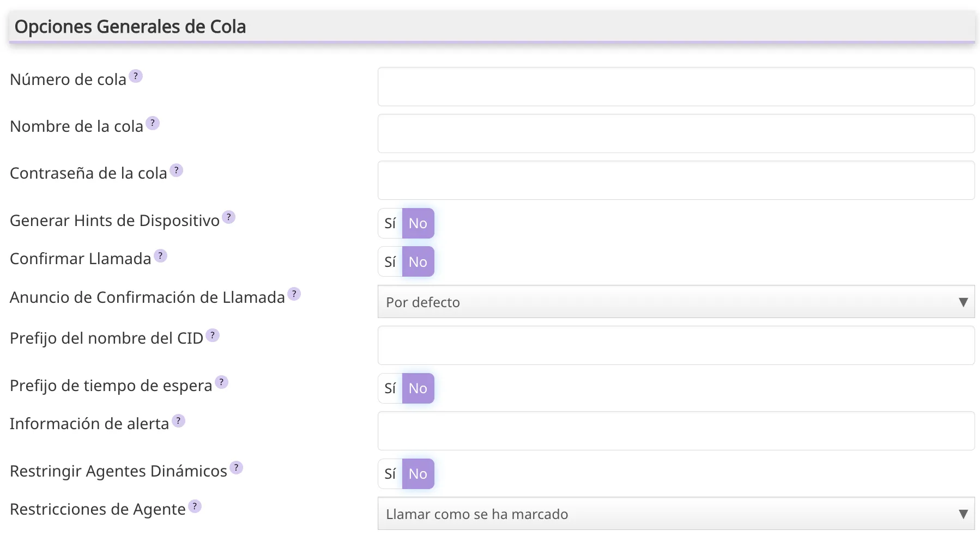Click help icon next to Número de cola
The height and width of the screenshot is (537, 980).
pyautogui.click(x=136, y=76)
